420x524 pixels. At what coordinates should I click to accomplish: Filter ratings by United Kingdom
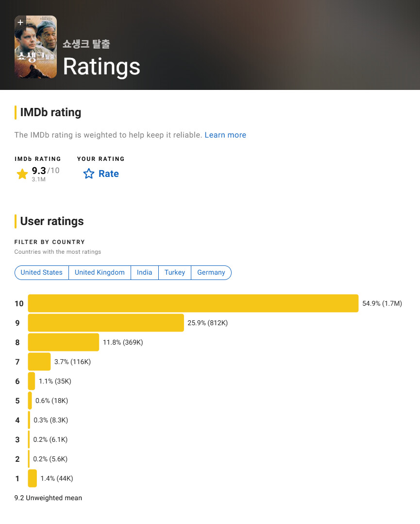click(100, 273)
